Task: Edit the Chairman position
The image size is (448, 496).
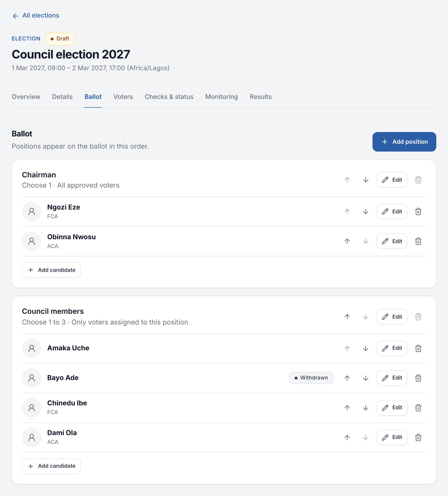Action: tap(392, 180)
